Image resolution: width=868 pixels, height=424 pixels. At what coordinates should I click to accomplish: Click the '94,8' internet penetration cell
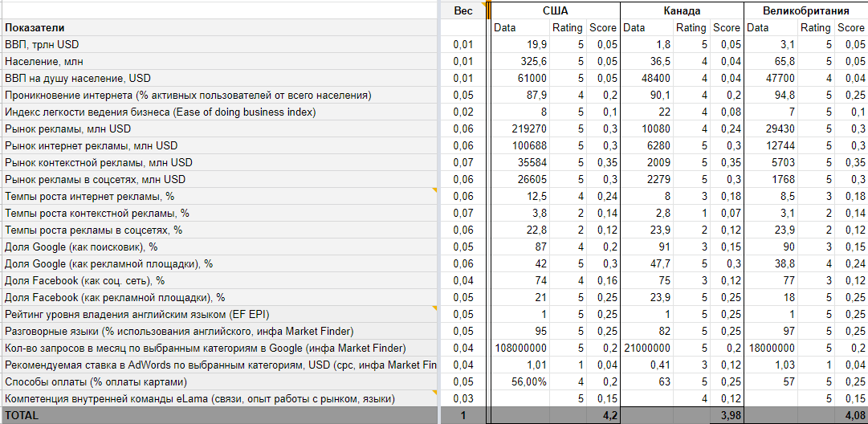pyautogui.click(x=771, y=96)
